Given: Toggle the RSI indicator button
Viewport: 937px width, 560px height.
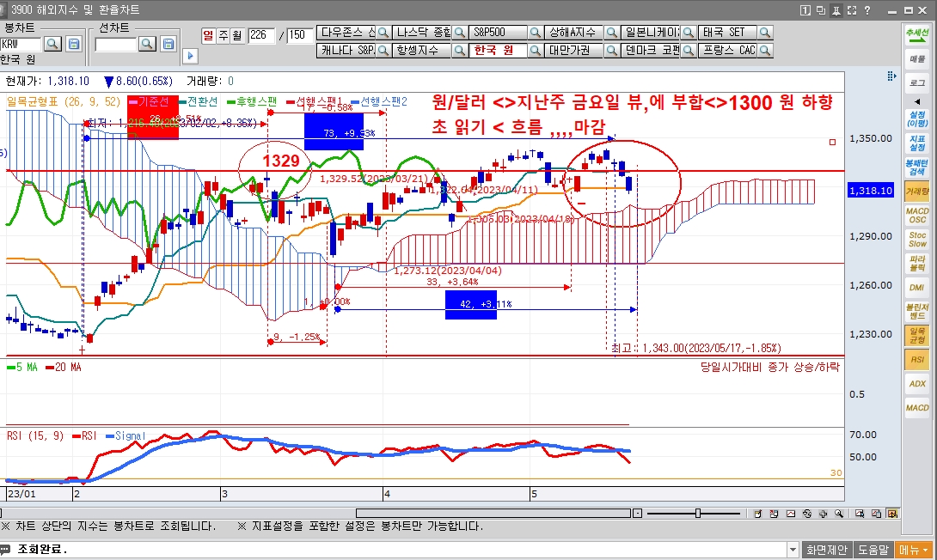Looking at the screenshot, I should [x=917, y=360].
